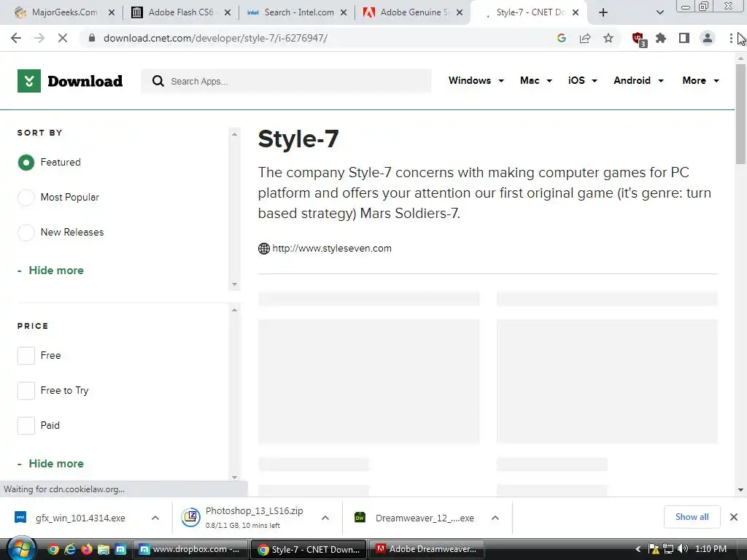Close the MajorGeeks.Com tab
This screenshot has width=747, height=560.
112,13
